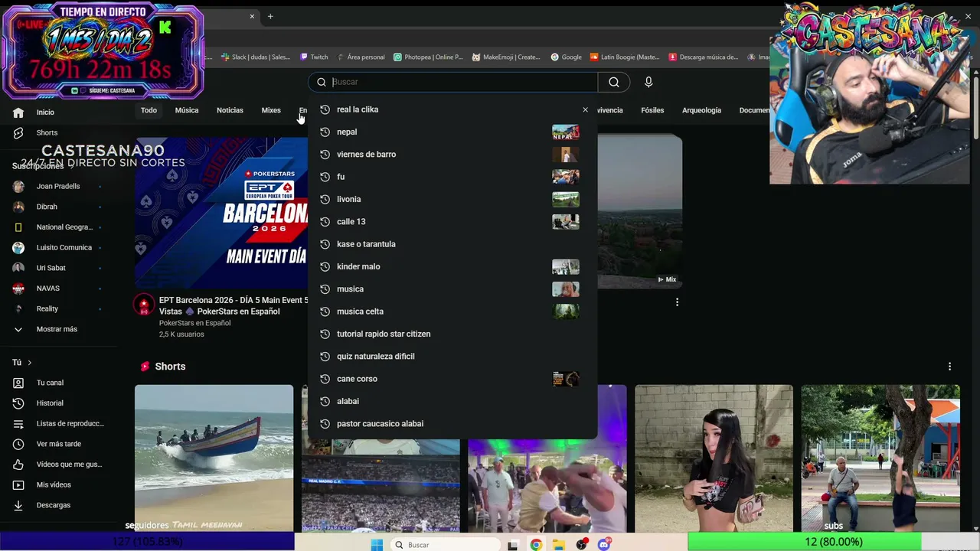Open the Latin Boogie bookmark

pyautogui.click(x=625, y=57)
